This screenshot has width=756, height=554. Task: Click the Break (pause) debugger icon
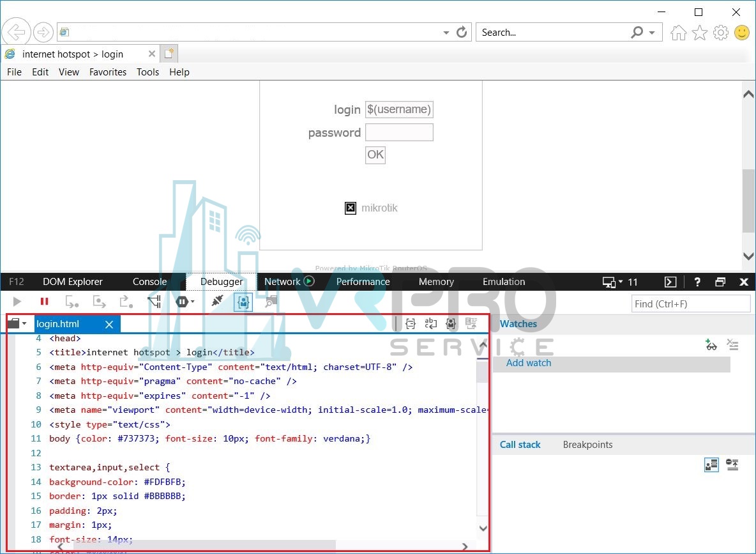tap(44, 302)
